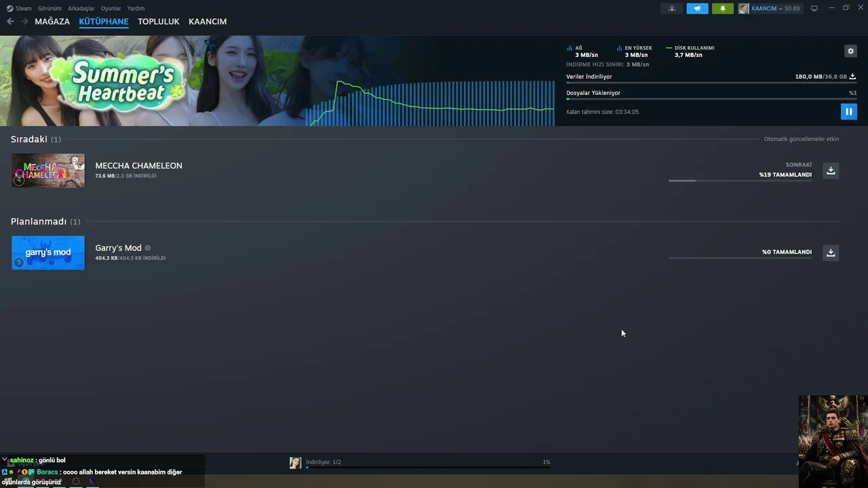
Task: Collapse the chat overlay with its chevron
Action: (x=4, y=460)
